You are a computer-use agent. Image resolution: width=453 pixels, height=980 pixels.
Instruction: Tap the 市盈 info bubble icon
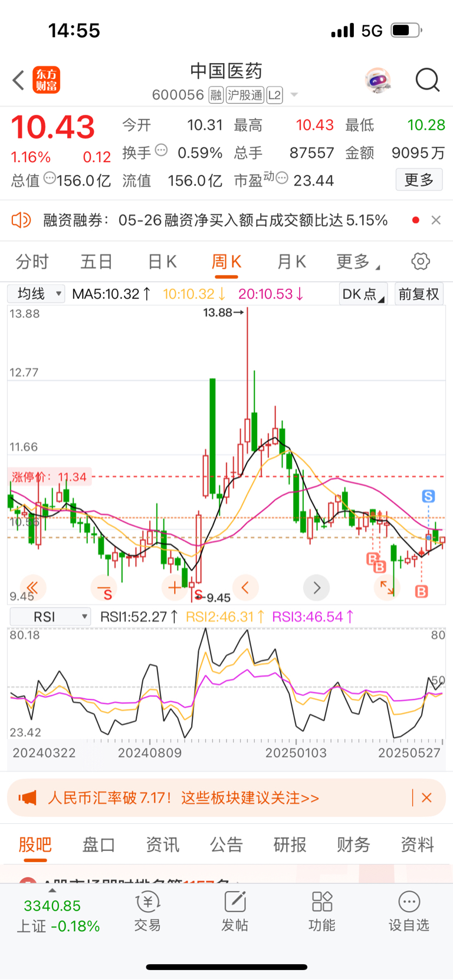(282, 177)
